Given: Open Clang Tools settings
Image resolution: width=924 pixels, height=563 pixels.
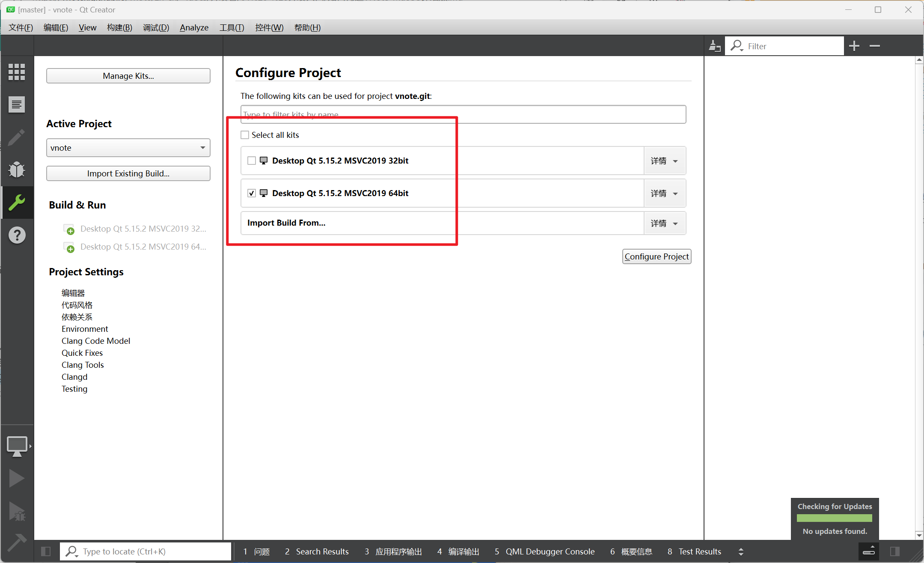Looking at the screenshot, I should [83, 365].
